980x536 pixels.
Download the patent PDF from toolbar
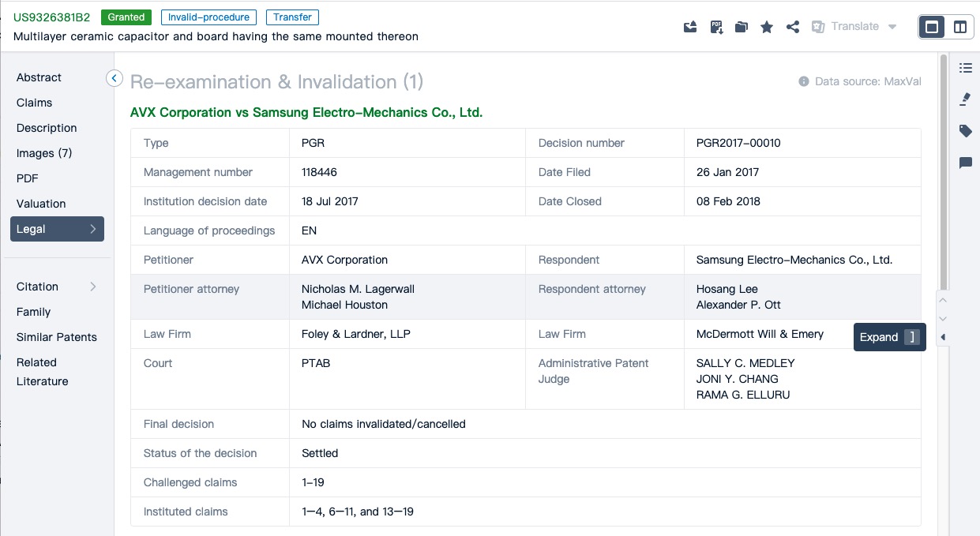pos(716,27)
